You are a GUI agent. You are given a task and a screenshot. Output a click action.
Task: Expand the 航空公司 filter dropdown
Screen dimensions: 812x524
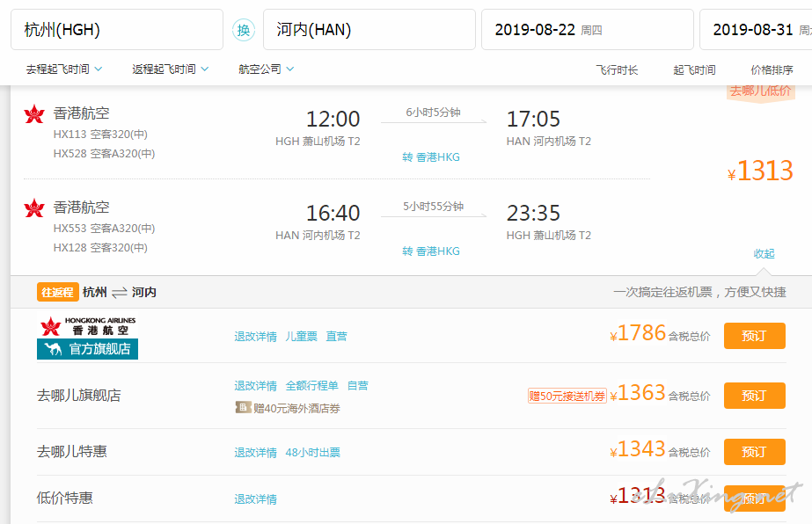[x=267, y=69]
